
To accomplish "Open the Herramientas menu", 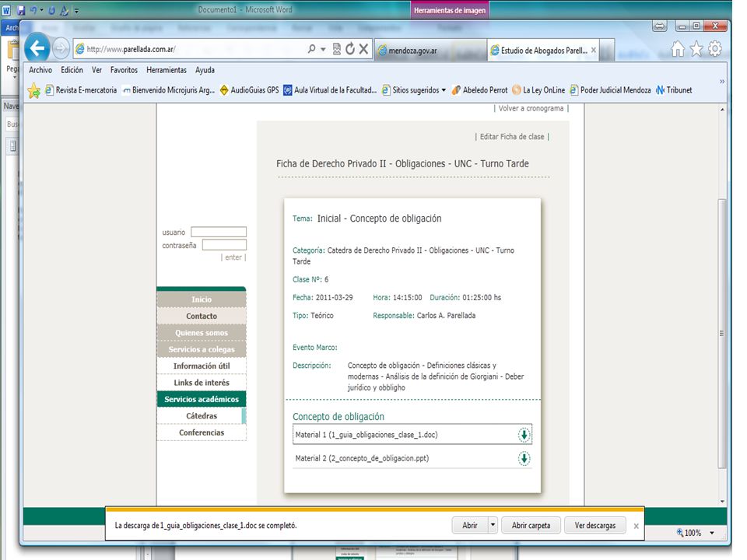I will point(167,70).
